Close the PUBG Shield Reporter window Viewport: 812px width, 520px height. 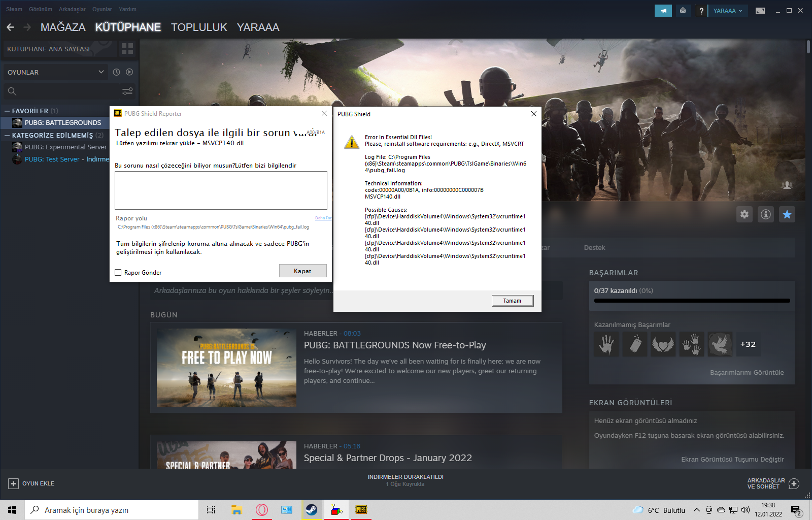(x=324, y=113)
